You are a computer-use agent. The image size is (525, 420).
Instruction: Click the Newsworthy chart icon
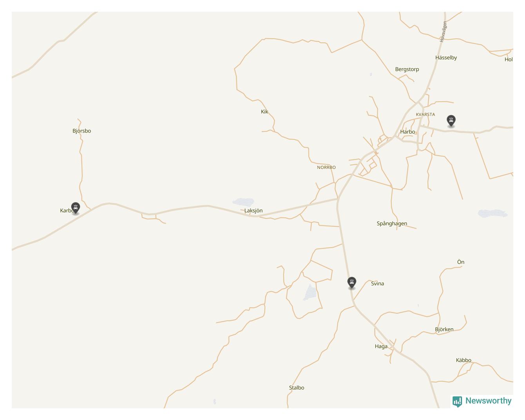point(457,402)
